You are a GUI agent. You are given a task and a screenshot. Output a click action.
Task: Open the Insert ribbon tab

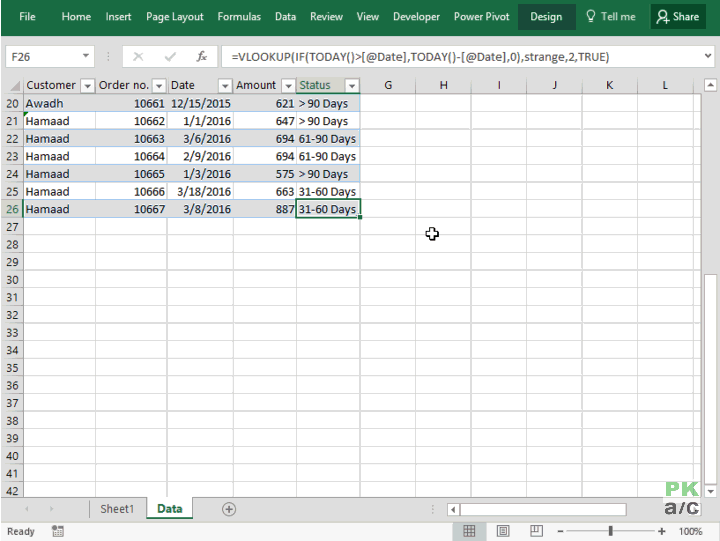118,17
